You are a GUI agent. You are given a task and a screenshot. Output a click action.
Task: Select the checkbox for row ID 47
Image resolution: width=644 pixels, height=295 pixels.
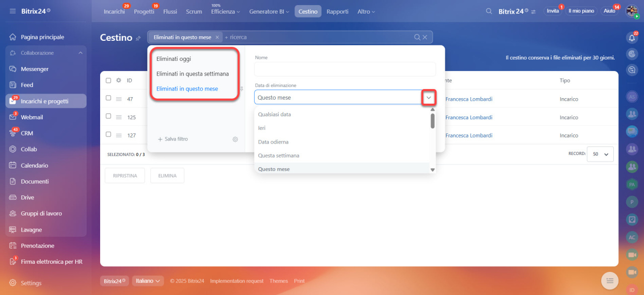(108, 98)
